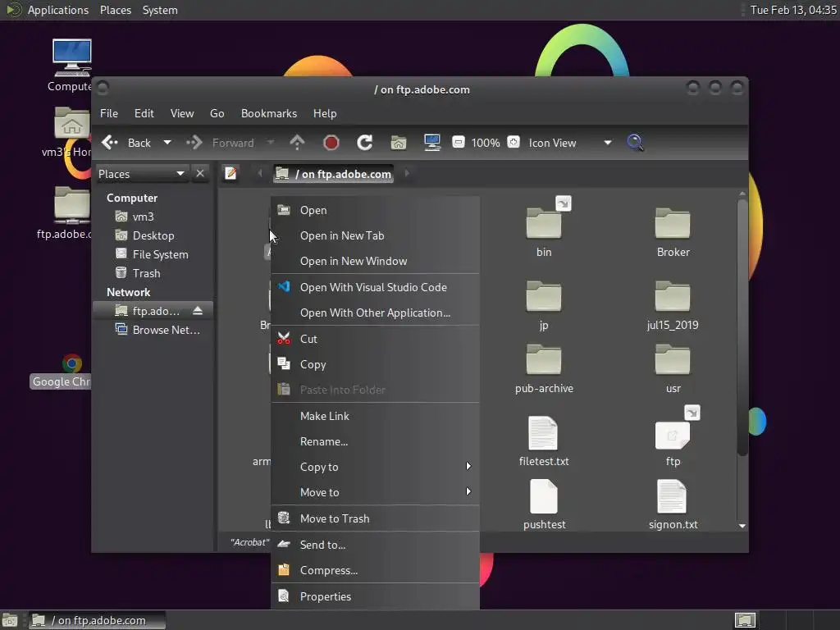Click the taskbar '/ on ftp.adobe.com' window button

coord(97,620)
